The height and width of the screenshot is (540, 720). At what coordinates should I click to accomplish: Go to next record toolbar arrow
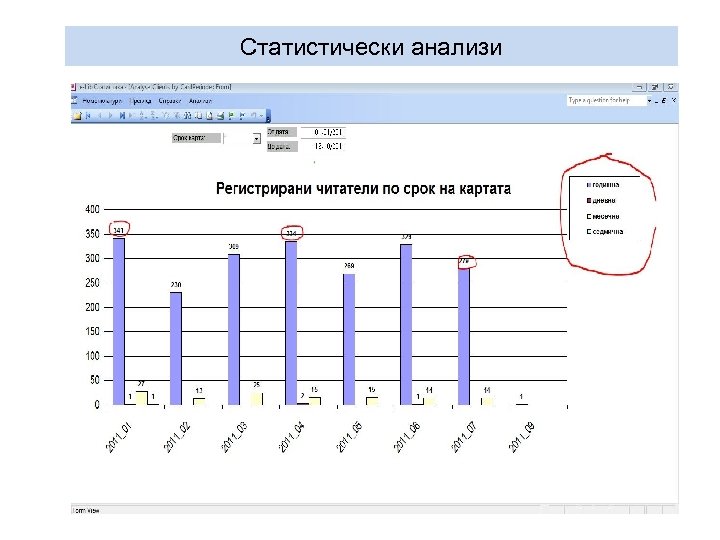[x=111, y=116]
